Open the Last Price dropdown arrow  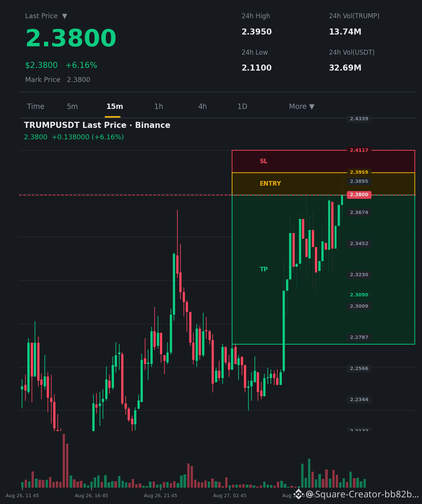[x=65, y=16]
